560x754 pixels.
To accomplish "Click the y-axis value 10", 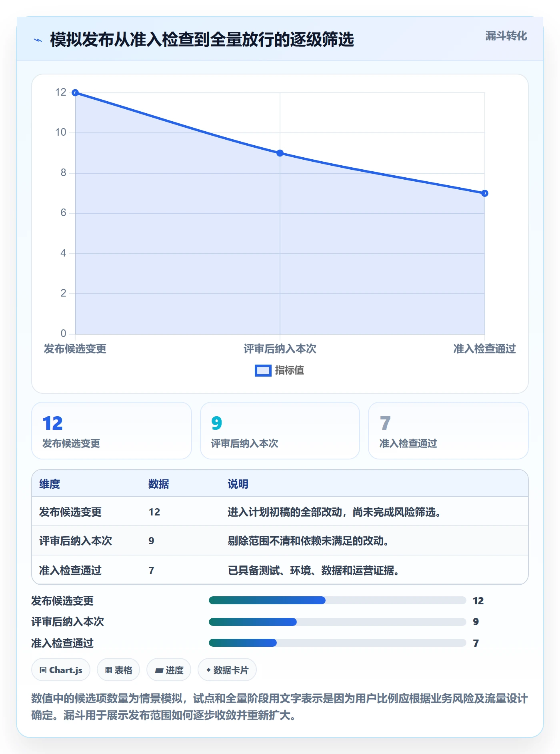I will 61,132.
